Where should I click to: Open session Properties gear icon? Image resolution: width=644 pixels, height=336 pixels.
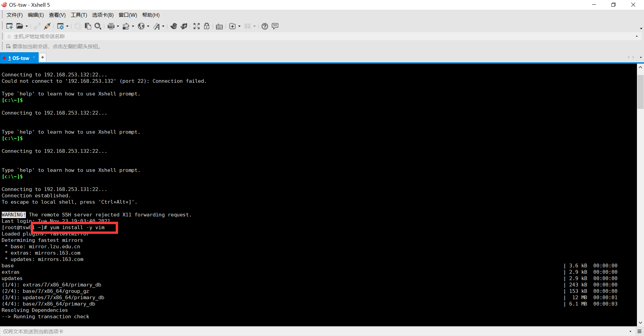(x=60, y=26)
